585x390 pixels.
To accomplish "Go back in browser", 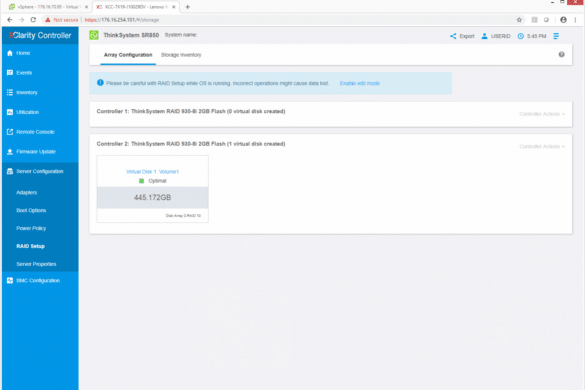I will point(10,20).
